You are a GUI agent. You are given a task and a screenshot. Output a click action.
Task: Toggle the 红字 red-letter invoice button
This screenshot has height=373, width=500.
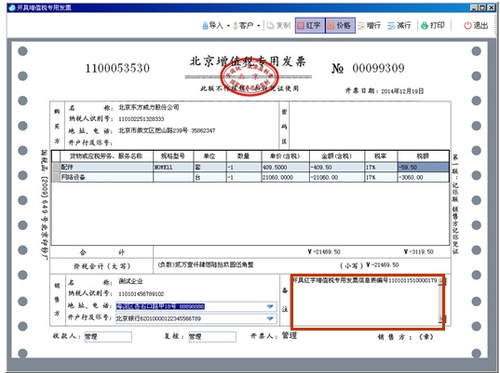pos(310,25)
